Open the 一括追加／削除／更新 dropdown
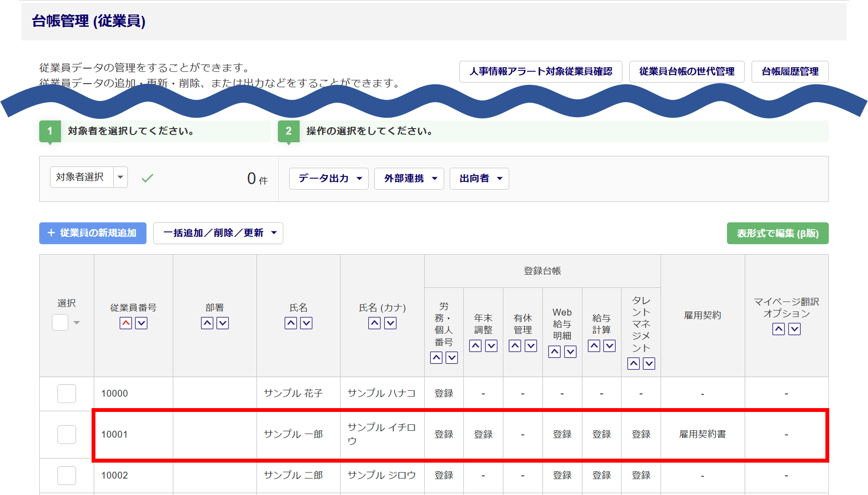 tap(218, 233)
